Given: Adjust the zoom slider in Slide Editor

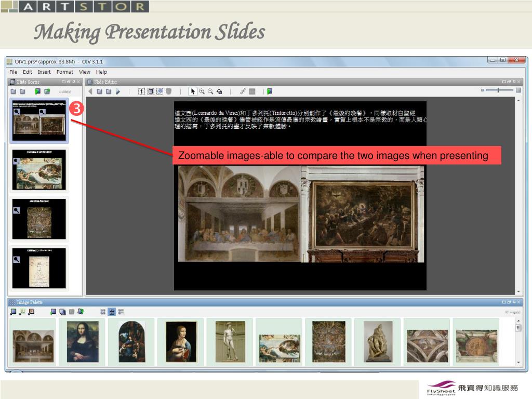Looking at the screenshot, I should click(498, 90).
